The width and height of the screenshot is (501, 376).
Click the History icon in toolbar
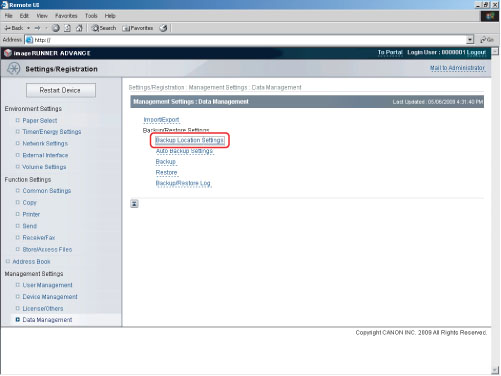point(163,28)
